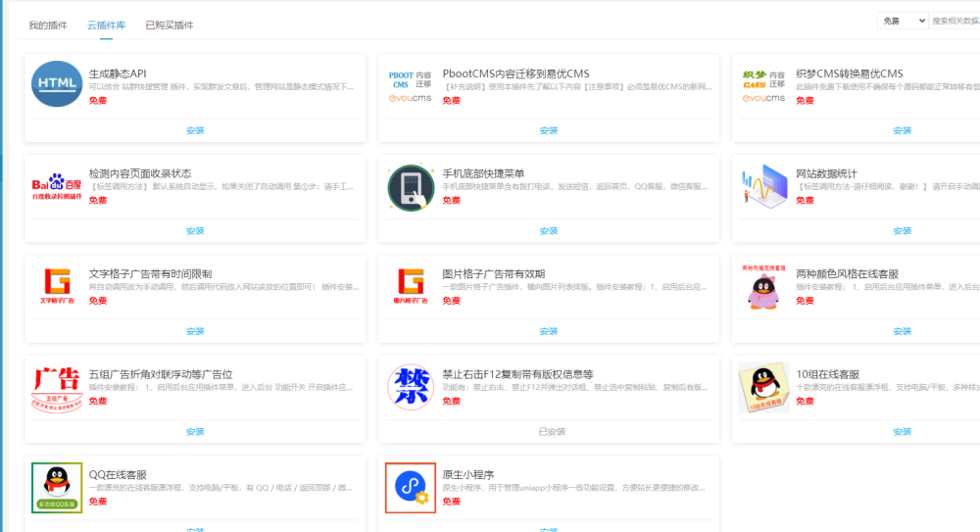Open the 已购买插件 tab
Viewport: 980px width, 532px height.
click(x=170, y=25)
